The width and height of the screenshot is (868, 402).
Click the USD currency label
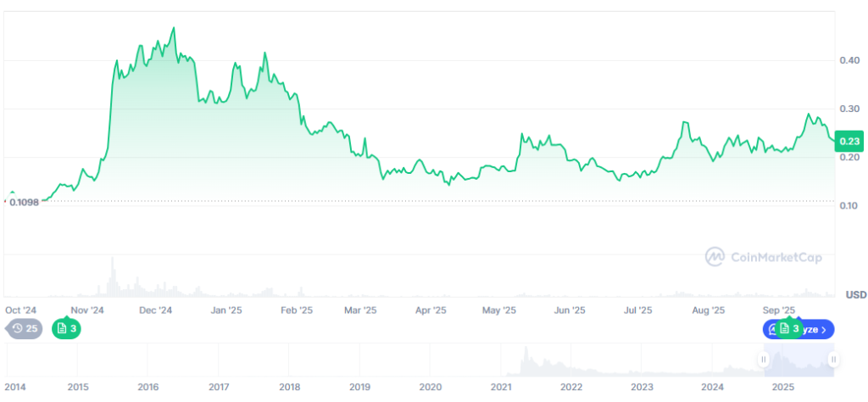[x=855, y=295]
